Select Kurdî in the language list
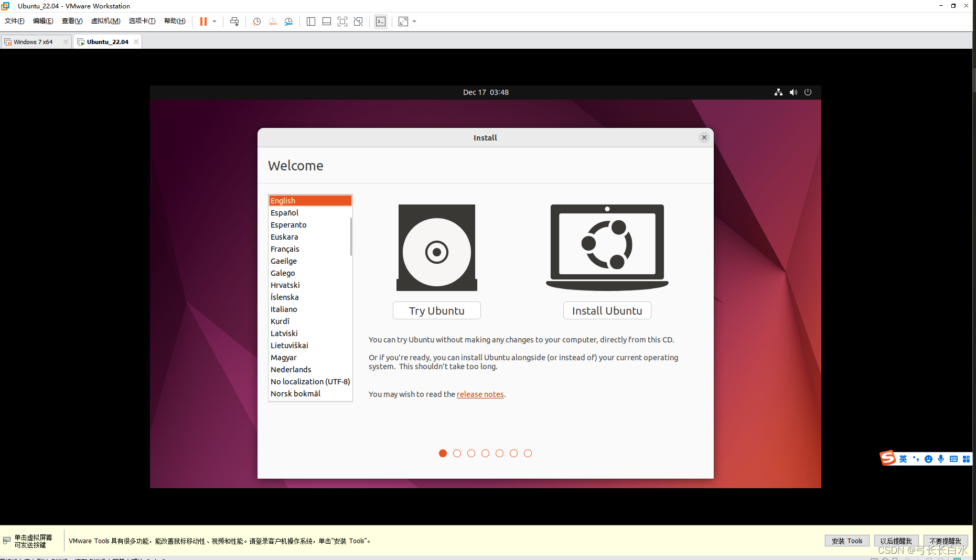Screen dimensions: 976x560 pos(309,321)
